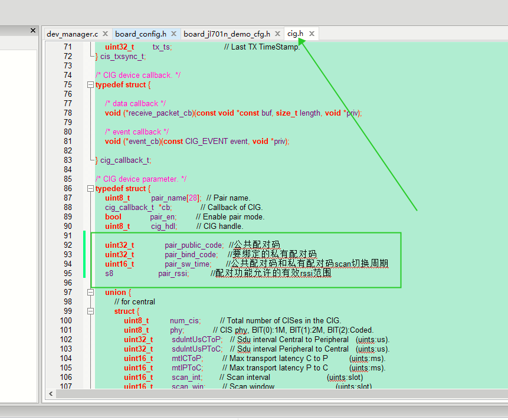Screen dimensions: 508x420
Task: Close the cig.h tab
Action: pyautogui.click(x=312, y=34)
